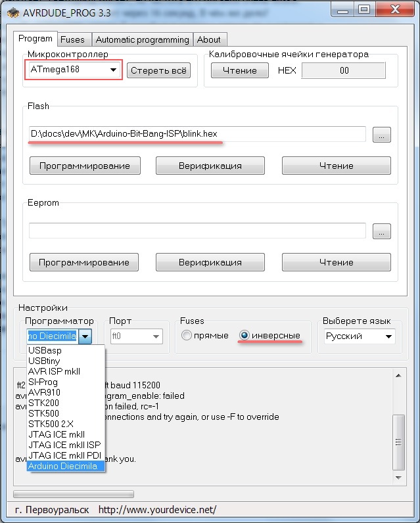Select the 'инверсные' fuses radio button
Image resolution: width=420 pixels, height=523 pixels.
(245, 336)
